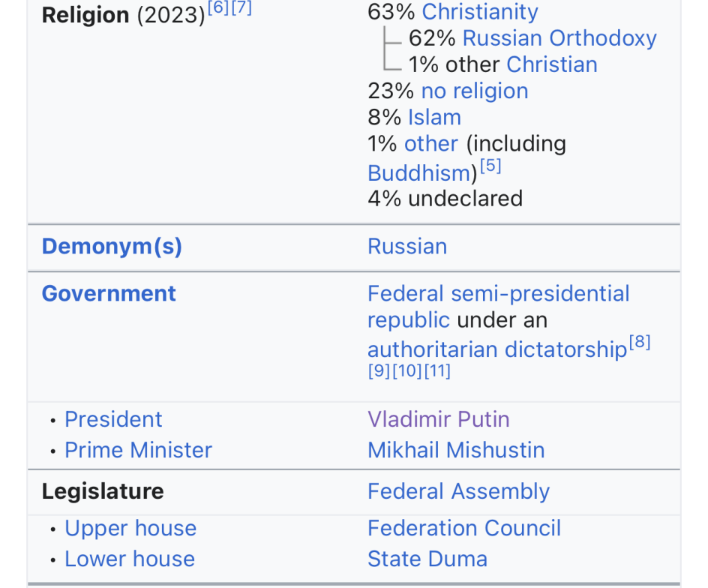
Task: Open citation reference 10
Action: [x=408, y=370]
